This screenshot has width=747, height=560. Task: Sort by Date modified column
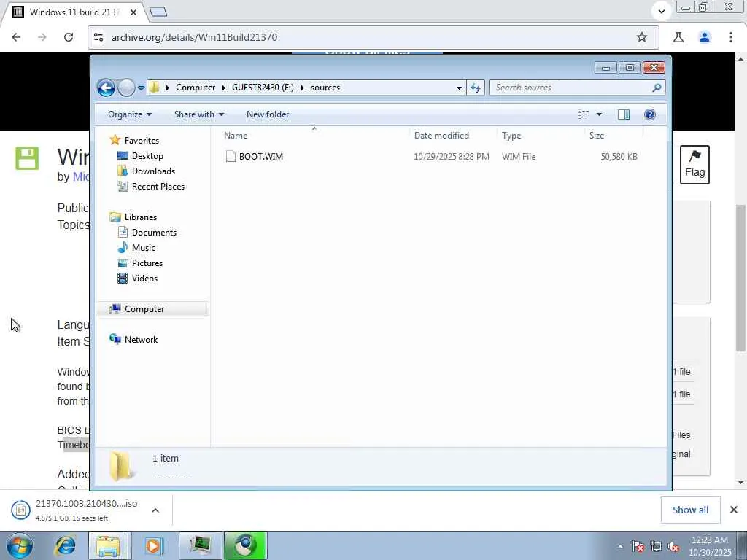tap(453, 135)
